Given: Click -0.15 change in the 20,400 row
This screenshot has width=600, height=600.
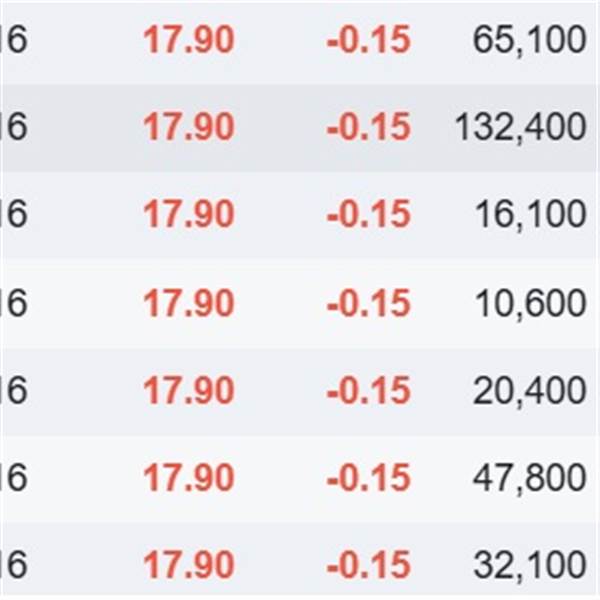Looking at the screenshot, I should coord(368,391).
